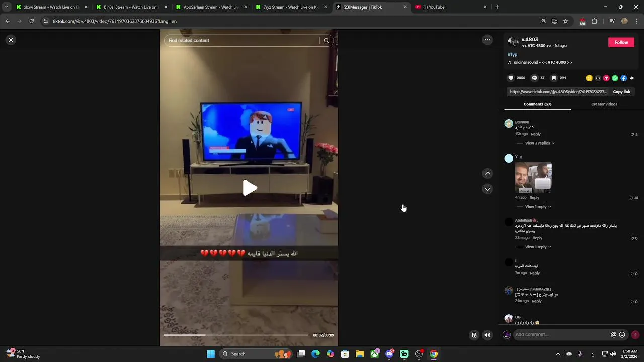Open Chrome extensions puzzle icon
The height and width of the screenshot is (362, 644).
point(594,21)
